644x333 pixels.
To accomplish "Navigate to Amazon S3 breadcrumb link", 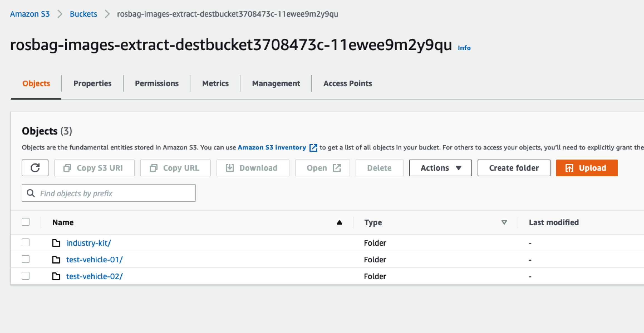I will click(x=30, y=14).
